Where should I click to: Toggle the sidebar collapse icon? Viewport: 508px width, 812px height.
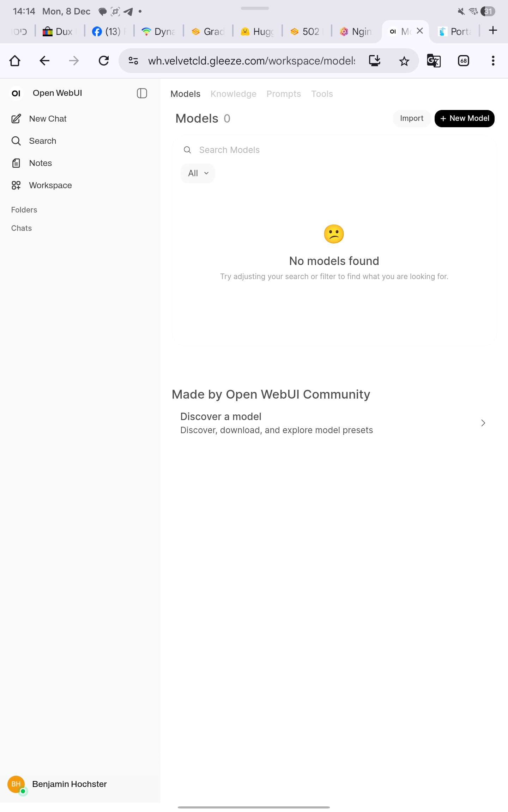[142, 93]
